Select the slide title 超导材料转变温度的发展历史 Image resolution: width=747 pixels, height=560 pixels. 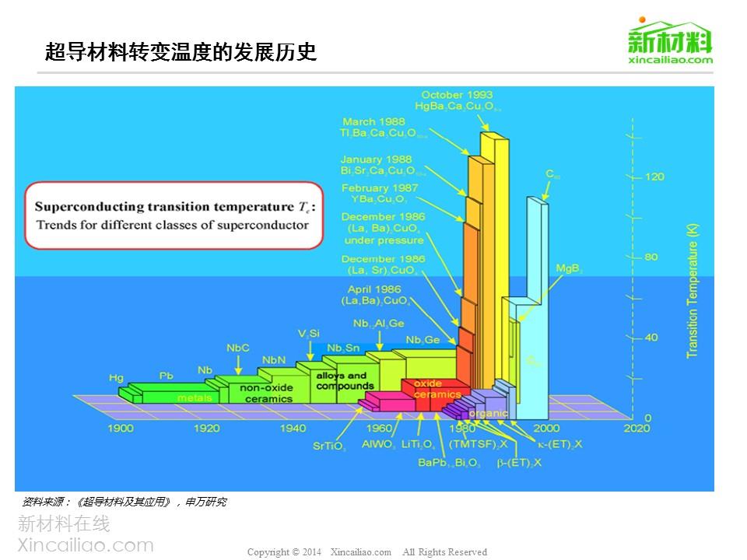(181, 51)
